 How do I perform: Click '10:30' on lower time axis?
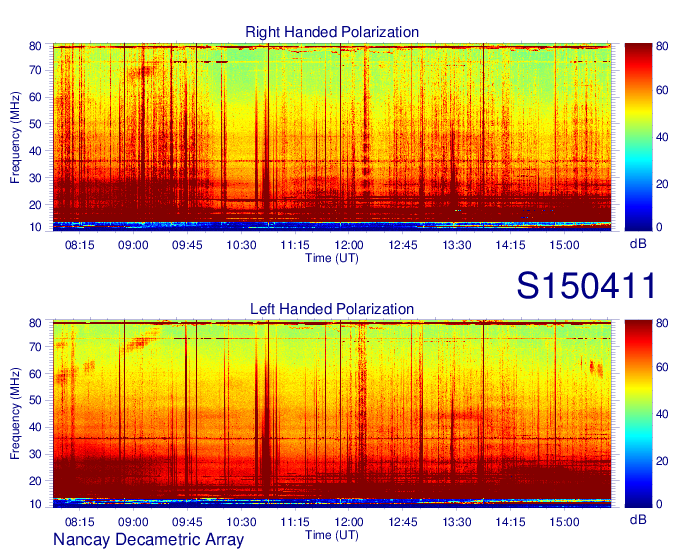pyautogui.click(x=241, y=522)
